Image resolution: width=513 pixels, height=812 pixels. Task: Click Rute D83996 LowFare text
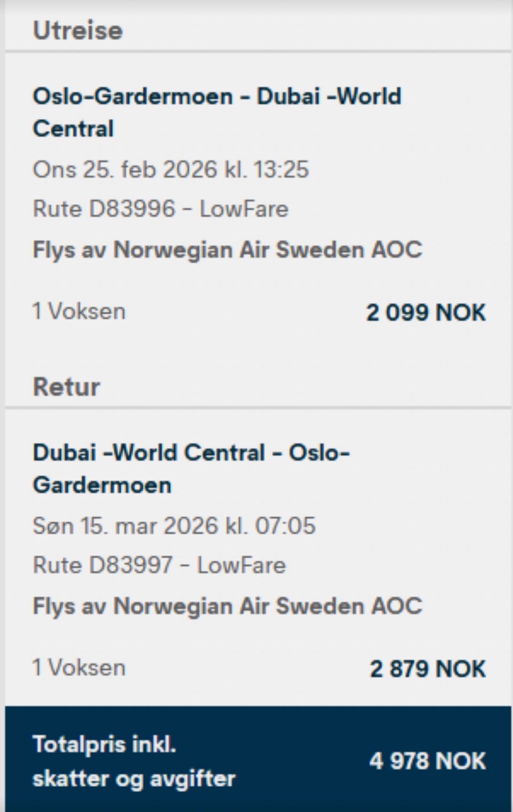pyautogui.click(x=160, y=208)
